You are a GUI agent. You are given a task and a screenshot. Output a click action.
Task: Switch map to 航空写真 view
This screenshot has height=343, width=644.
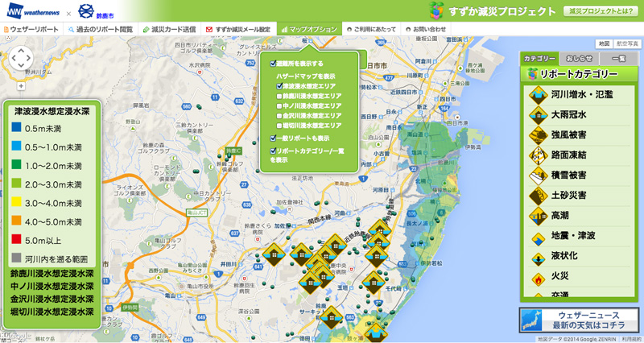click(626, 43)
